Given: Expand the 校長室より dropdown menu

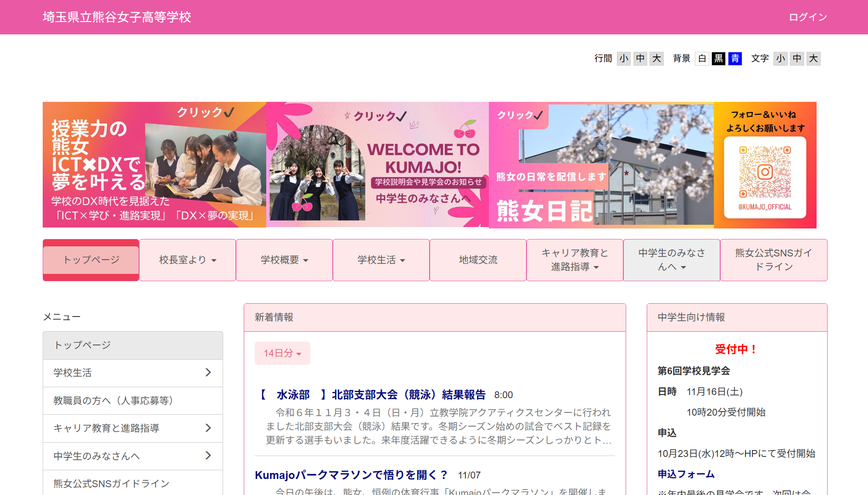Looking at the screenshot, I should pyautogui.click(x=187, y=260).
